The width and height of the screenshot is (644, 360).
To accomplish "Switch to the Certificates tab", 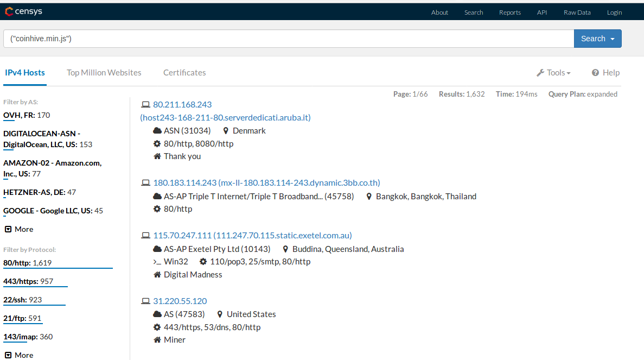I will [184, 73].
